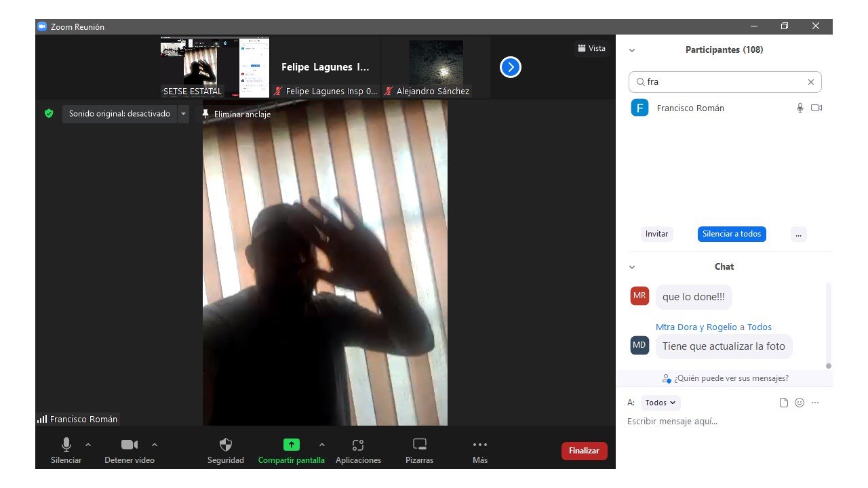Click the red Finalizar button
868x488 pixels.
[x=584, y=451]
